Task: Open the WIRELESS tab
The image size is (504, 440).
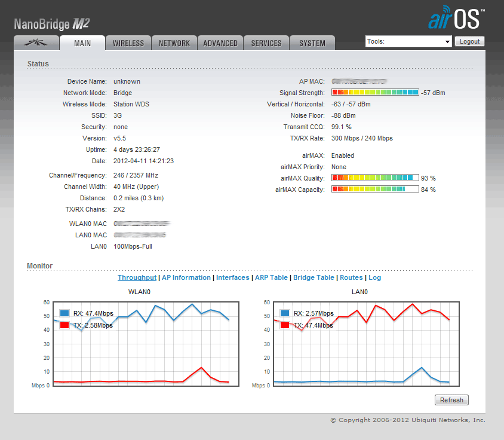Action: tap(128, 43)
